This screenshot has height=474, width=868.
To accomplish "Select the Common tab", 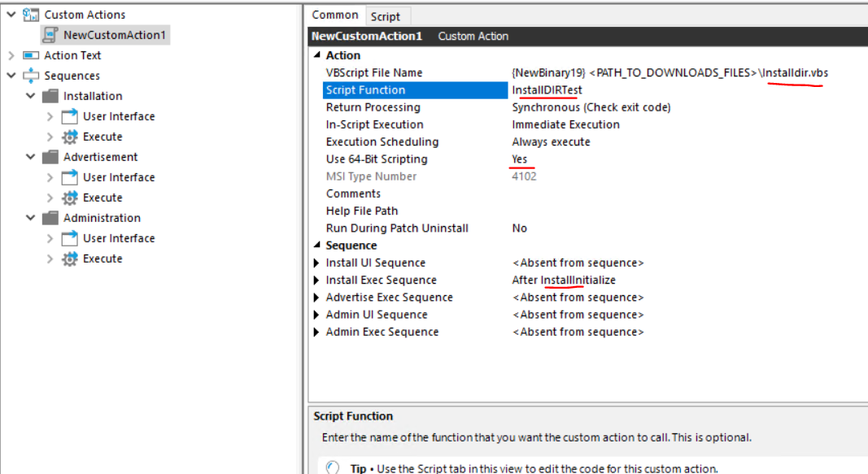I will click(334, 15).
